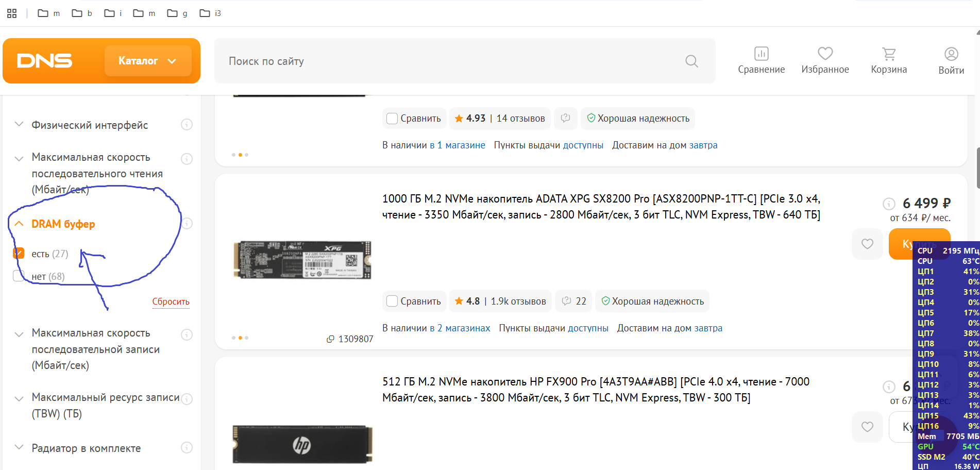The image size is (980, 470).
Task: Open comments bubble of the 4.93 rated product
Action: coord(565,118)
